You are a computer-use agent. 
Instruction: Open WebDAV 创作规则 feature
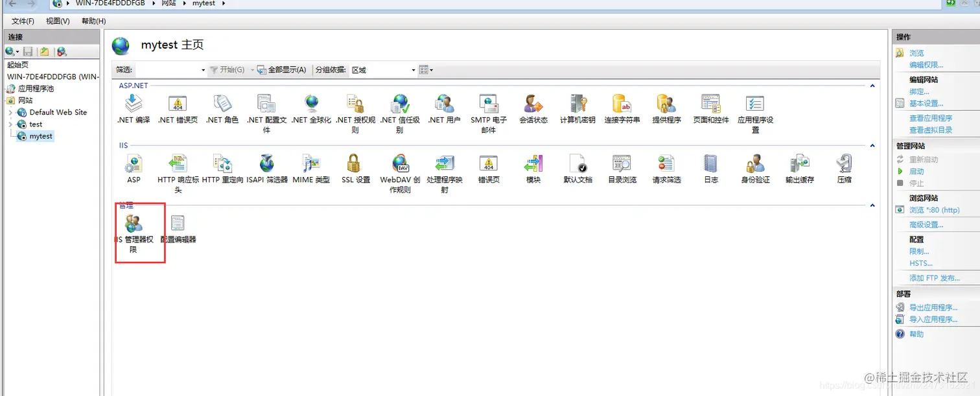400,174
